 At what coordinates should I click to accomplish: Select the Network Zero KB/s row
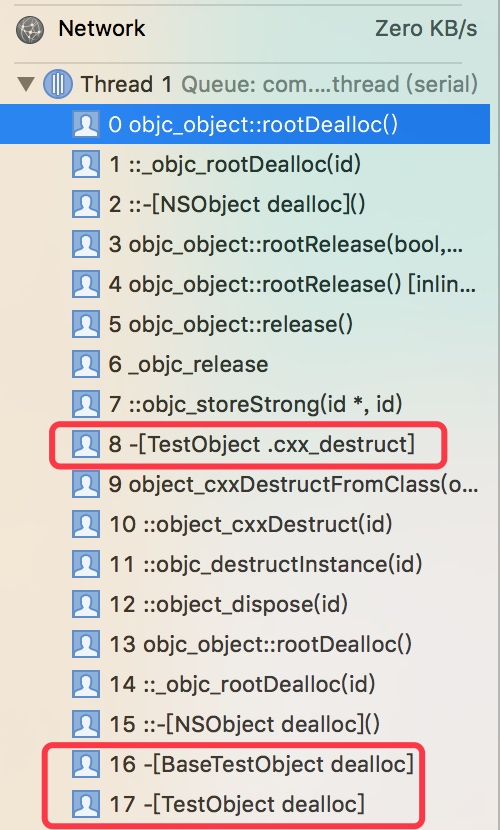[x=246, y=29]
